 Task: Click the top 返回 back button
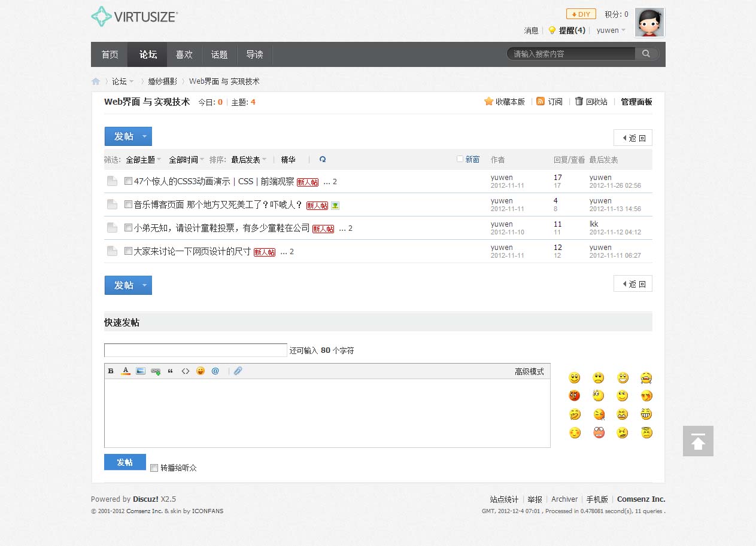tap(633, 138)
